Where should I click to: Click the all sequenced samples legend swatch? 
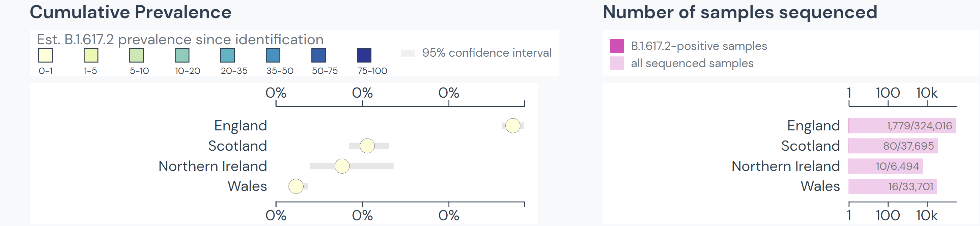coord(617,63)
